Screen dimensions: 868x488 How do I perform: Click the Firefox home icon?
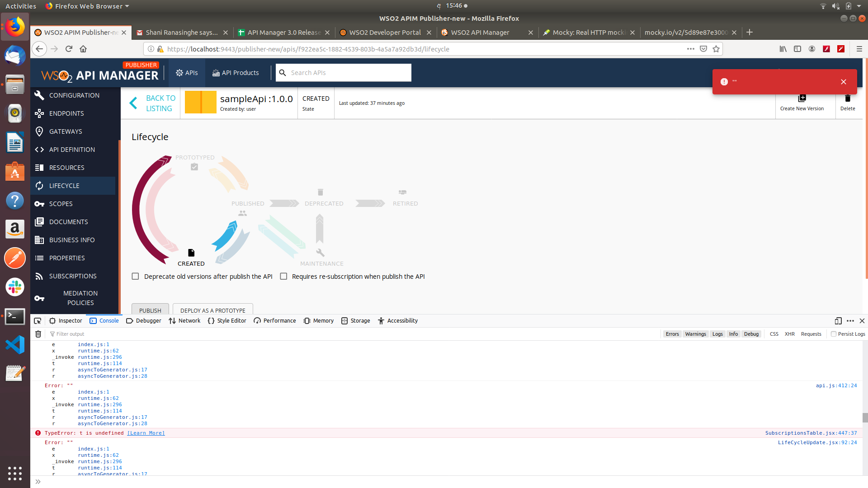coord(83,49)
